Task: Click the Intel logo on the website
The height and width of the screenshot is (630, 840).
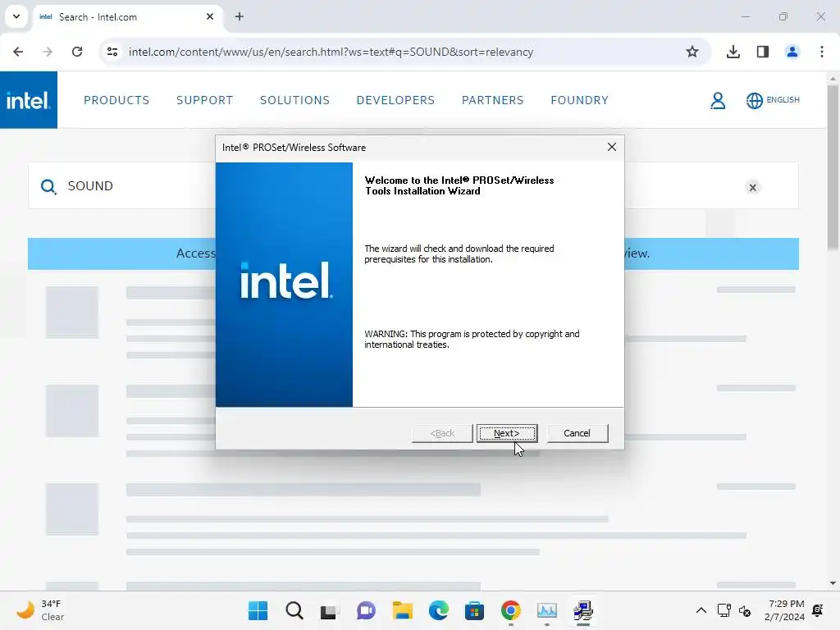Action: [x=29, y=100]
